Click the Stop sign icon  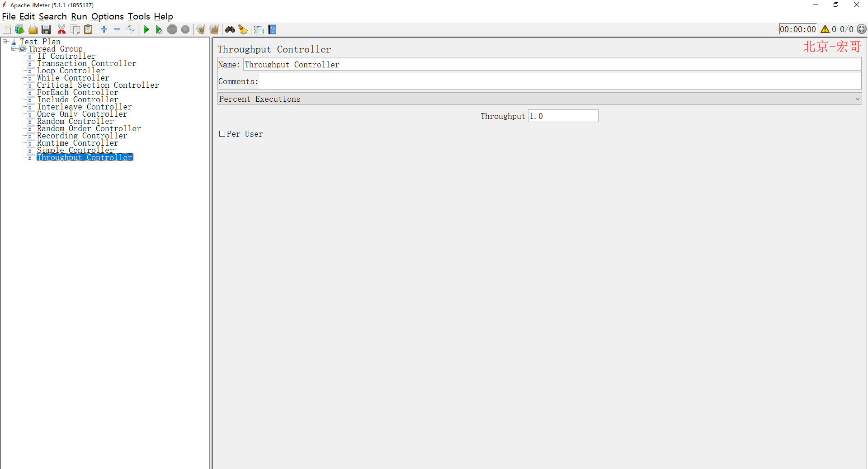(172, 29)
